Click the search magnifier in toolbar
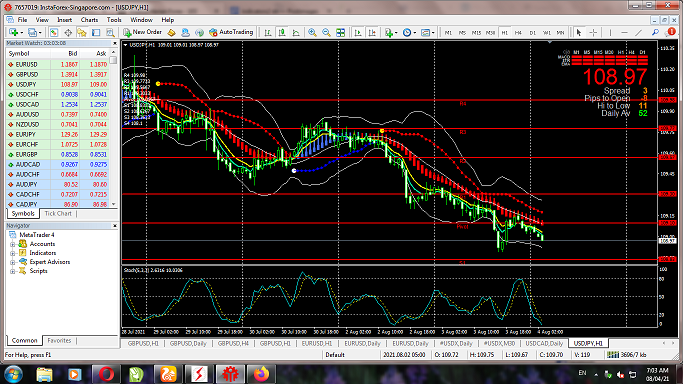 point(655,32)
